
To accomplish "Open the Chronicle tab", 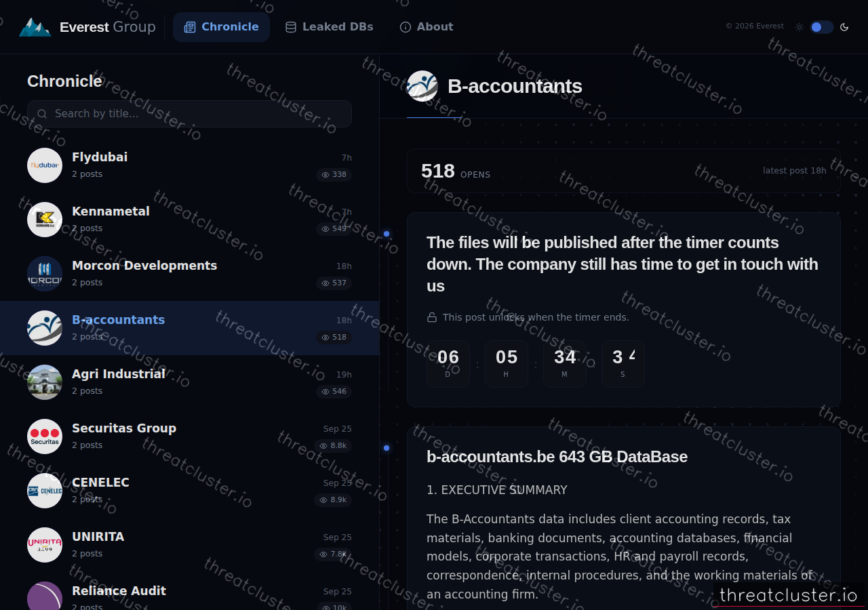I will 221,27.
